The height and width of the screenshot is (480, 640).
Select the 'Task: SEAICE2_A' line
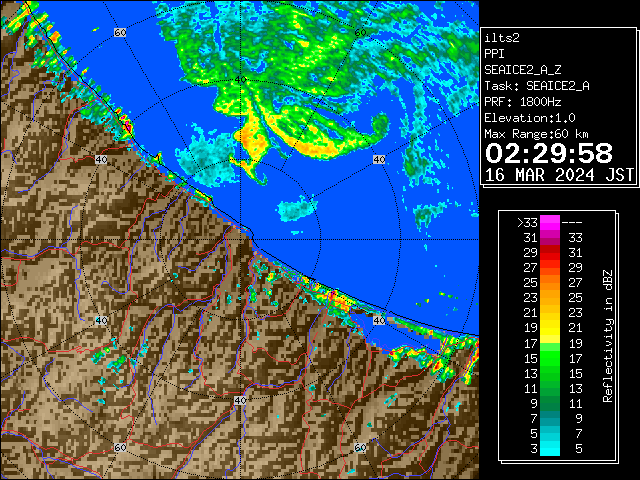537,86
